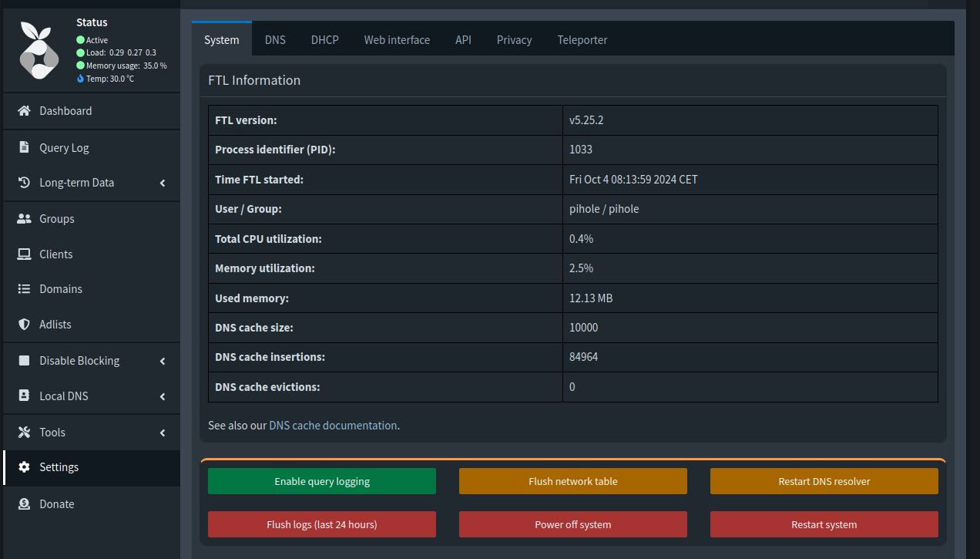The width and height of the screenshot is (980, 559).
Task: Select the memory value 2.5%
Action: click(582, 268)
